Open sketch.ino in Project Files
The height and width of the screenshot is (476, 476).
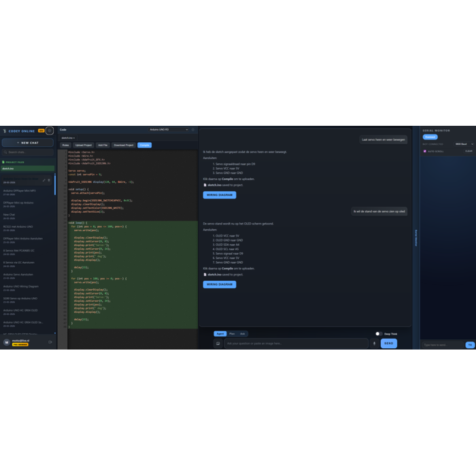pyautogui.click(x=27, y=169)
